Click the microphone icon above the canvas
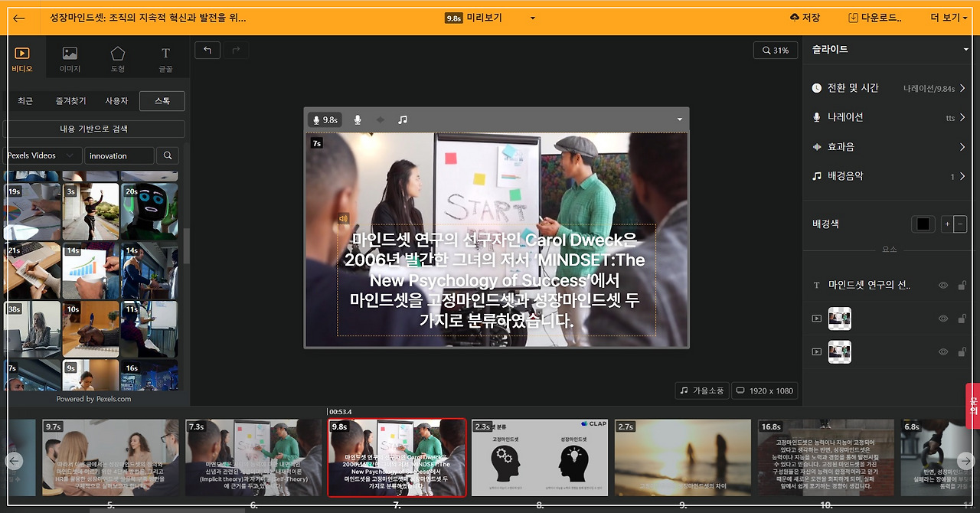980x513 pixels. click(x=357, y=119)
